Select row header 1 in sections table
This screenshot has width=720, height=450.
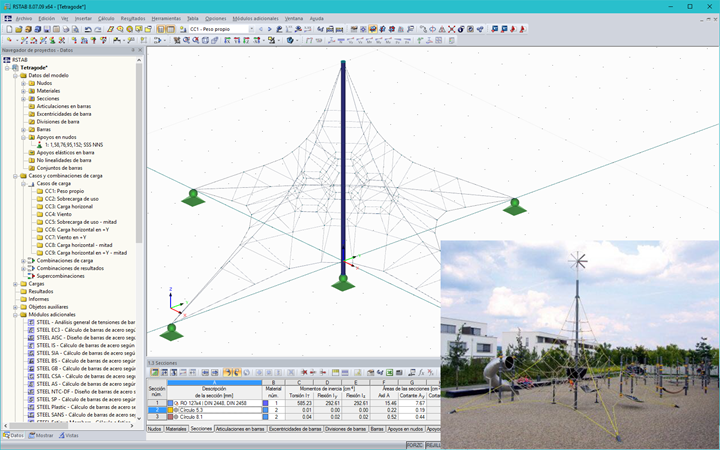(x=157, y=403)
